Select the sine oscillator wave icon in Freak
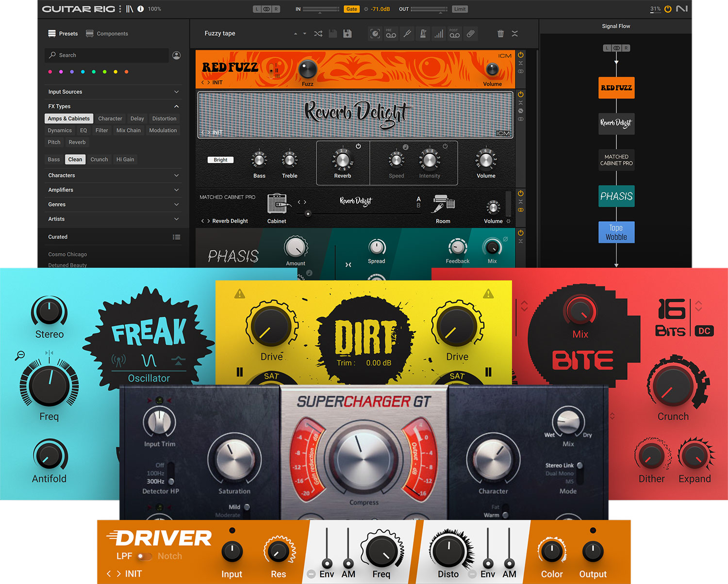728x584 pixels. click(149, 360)
